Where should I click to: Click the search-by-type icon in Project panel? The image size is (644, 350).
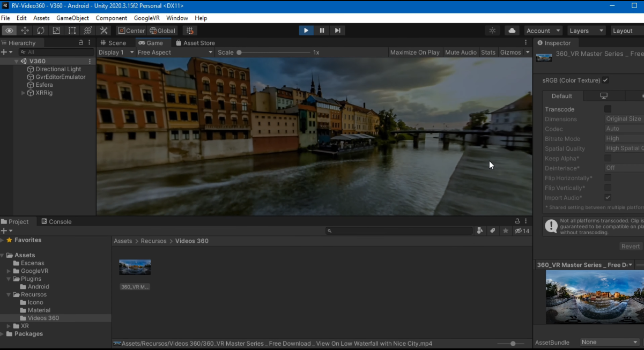click(x=480, y=230)
